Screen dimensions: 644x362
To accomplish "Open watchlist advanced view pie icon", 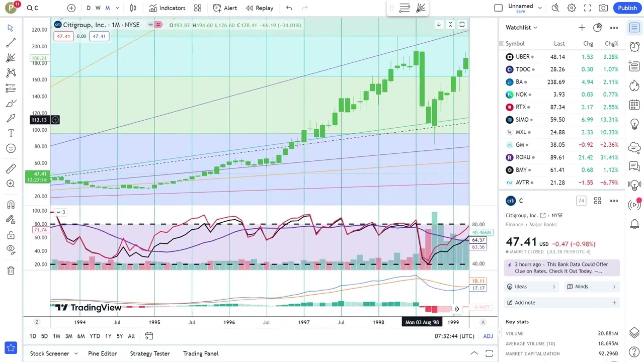I will point(597,28).
